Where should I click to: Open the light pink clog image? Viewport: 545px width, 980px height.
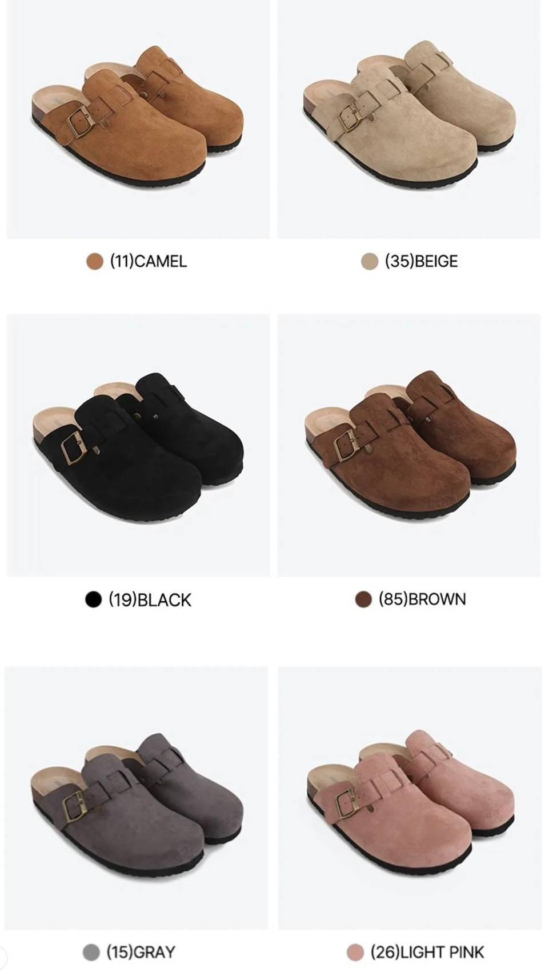[x=410, y=798]
